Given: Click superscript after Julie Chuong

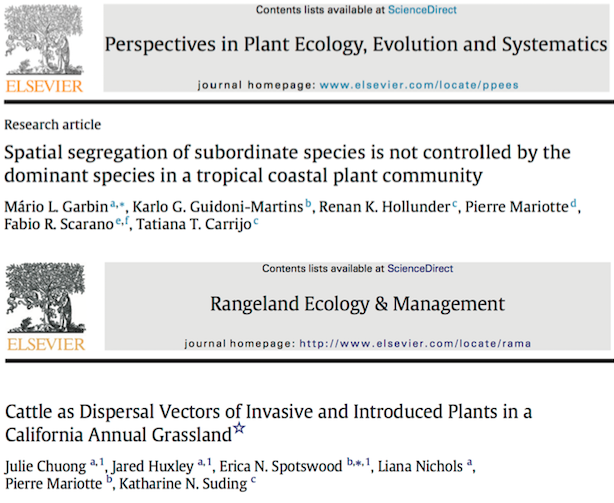Looking at the screenshot, I should click(x=97, y=463).
